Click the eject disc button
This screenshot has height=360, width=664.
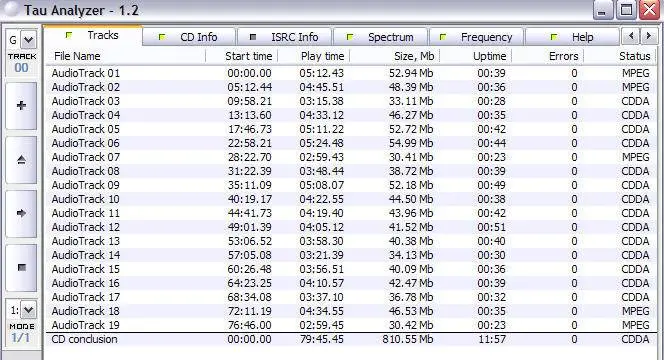coord(21,160)
